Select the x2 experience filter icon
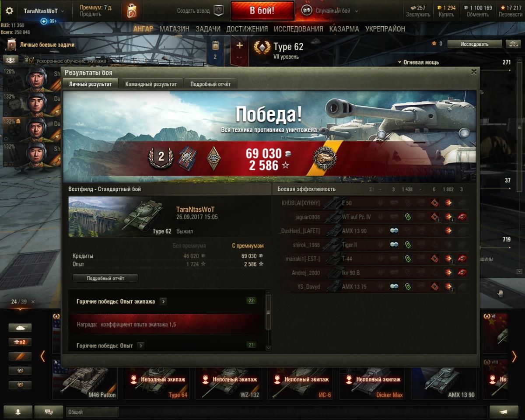This screenshot has height=420, width=525. [x=20, y=342]
